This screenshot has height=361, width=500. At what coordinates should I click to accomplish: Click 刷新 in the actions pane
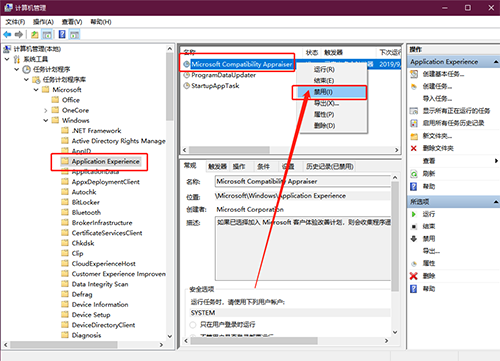[x=429, y=174]
